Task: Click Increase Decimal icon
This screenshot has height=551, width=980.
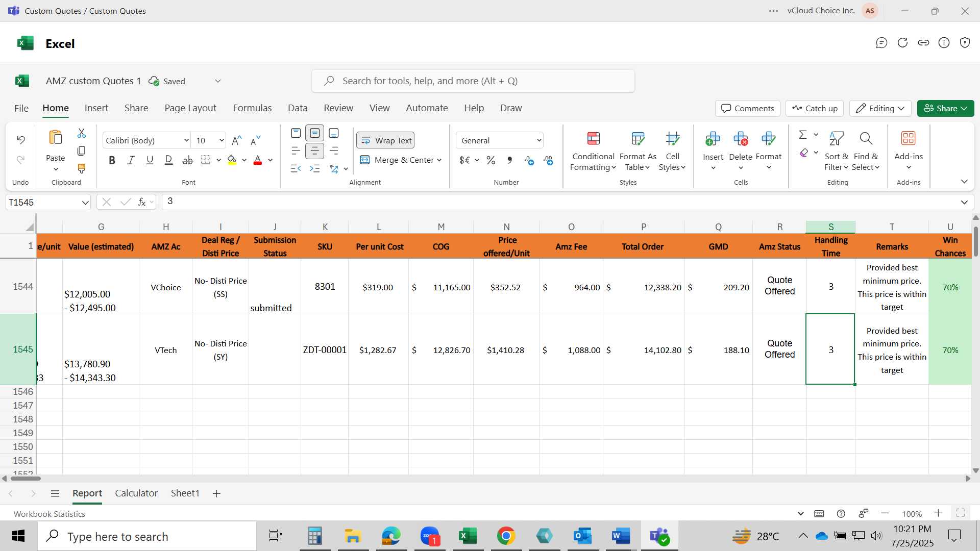Action: (x=529, y=160)
